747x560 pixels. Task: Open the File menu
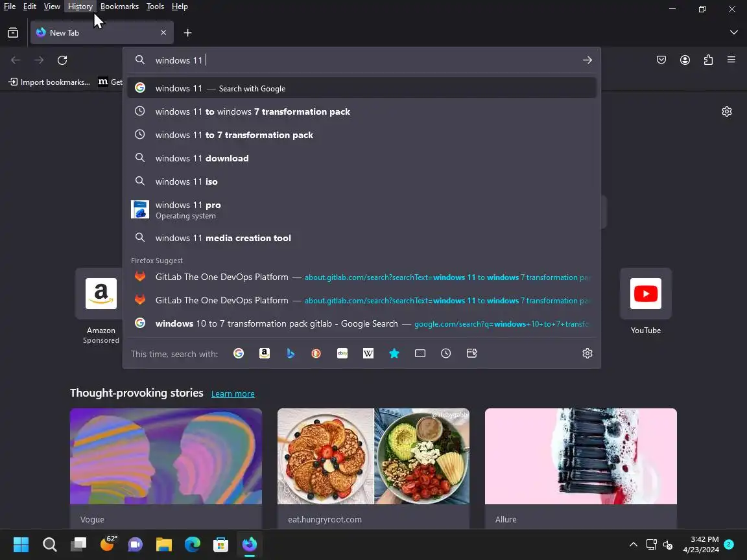(10, 6)
